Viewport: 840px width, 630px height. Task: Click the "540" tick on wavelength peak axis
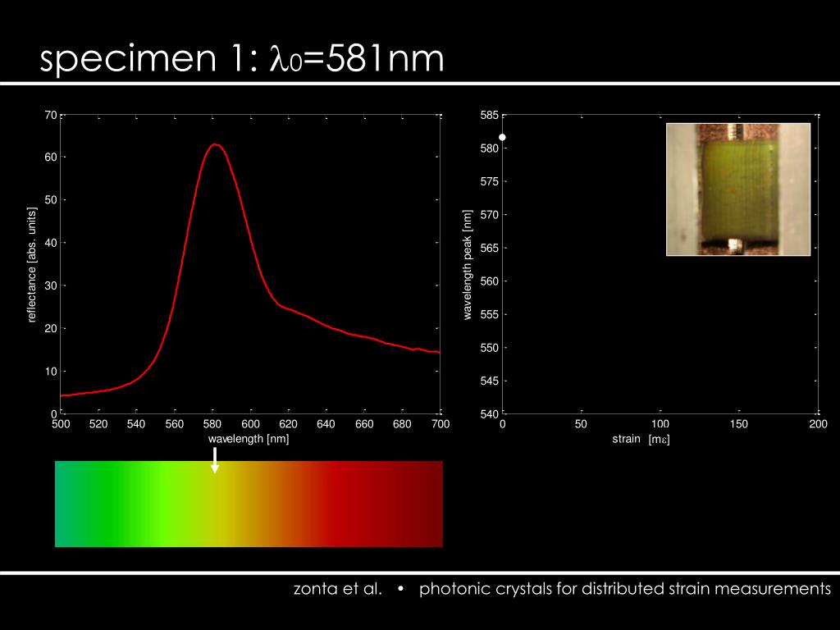click(x=489, y=414)
